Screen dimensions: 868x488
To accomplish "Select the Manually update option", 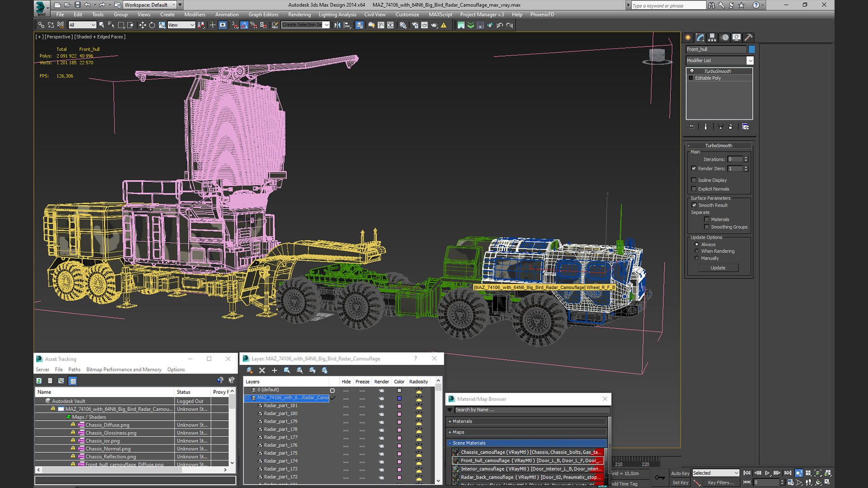I will 697,258.
